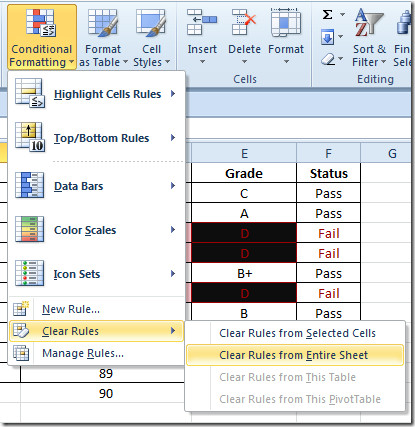Expand the Highlight Cells Rules submenu arrow
This screenshot has height=427, width=415.
click(x=173, y=94)
